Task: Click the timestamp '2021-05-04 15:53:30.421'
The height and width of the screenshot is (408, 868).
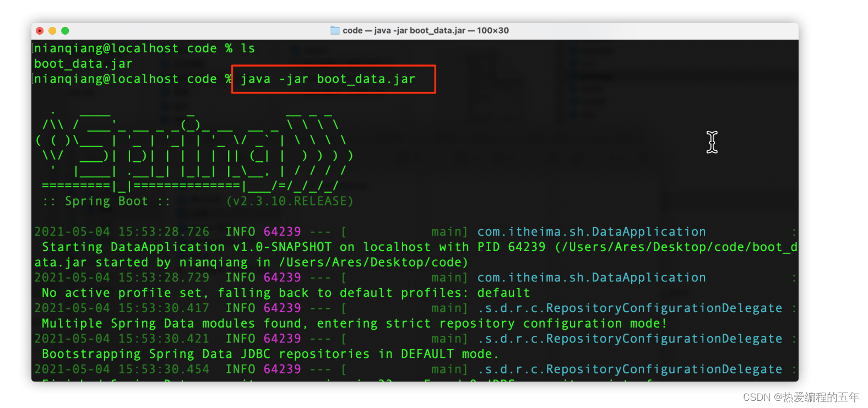Action: coord(122,339)
